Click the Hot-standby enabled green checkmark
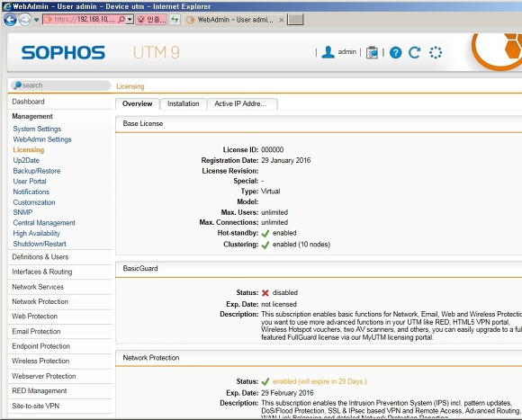 click(x=265, y=234)
